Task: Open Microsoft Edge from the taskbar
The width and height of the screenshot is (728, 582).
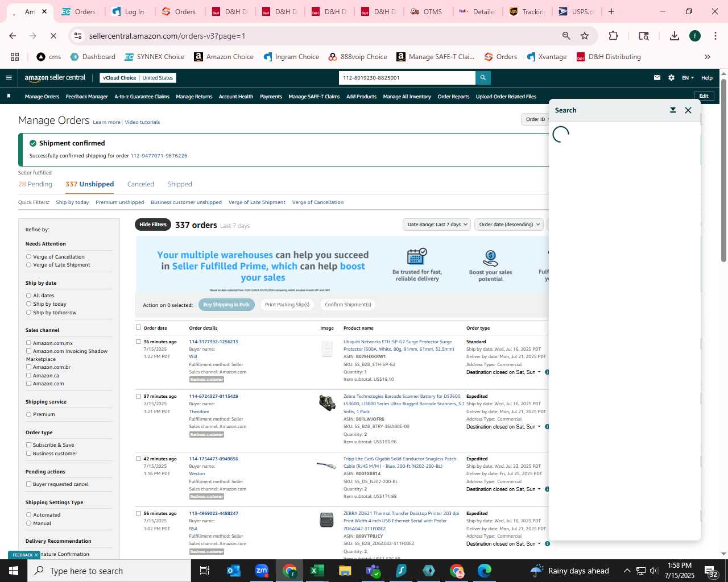Action: tap(485, 571)
